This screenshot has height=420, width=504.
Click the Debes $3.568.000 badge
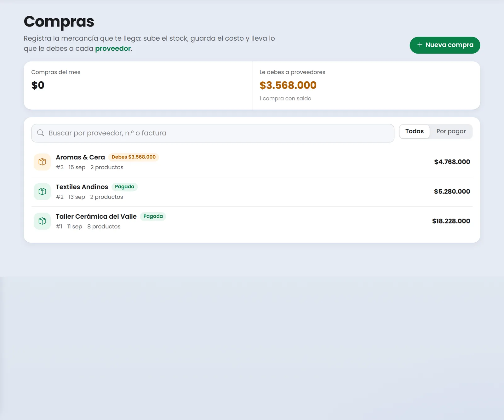point(134,157)
